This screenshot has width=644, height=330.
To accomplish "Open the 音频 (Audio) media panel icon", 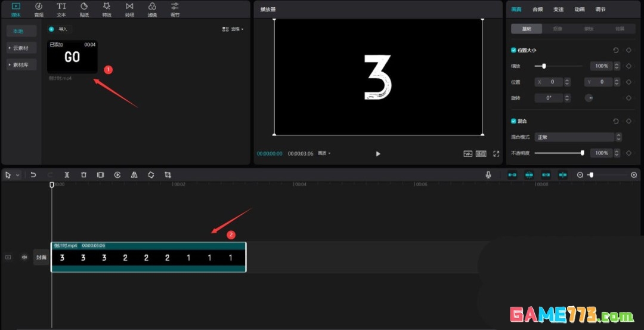I will (39, 9).
